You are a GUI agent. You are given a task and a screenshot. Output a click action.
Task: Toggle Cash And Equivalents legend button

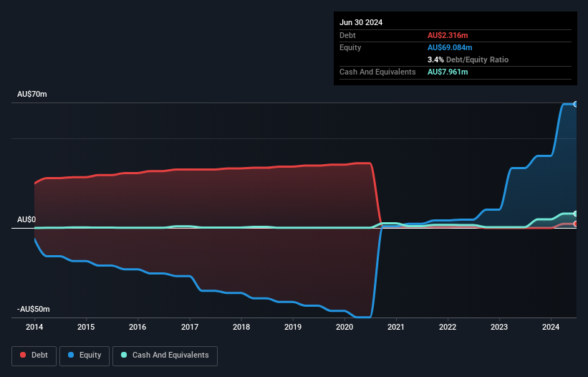coord(165,355)
